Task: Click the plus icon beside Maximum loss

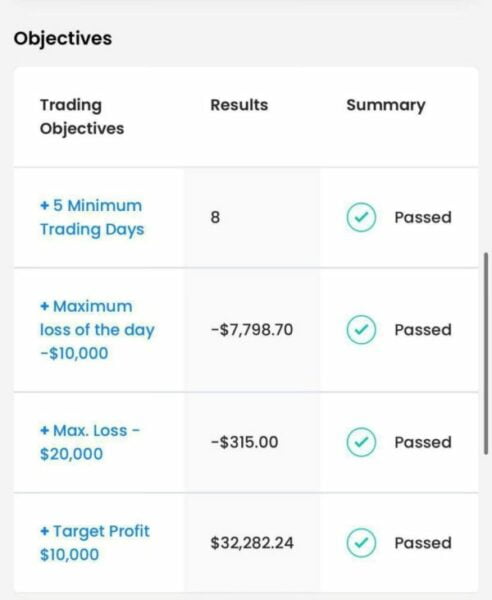Action: [45, 306]
